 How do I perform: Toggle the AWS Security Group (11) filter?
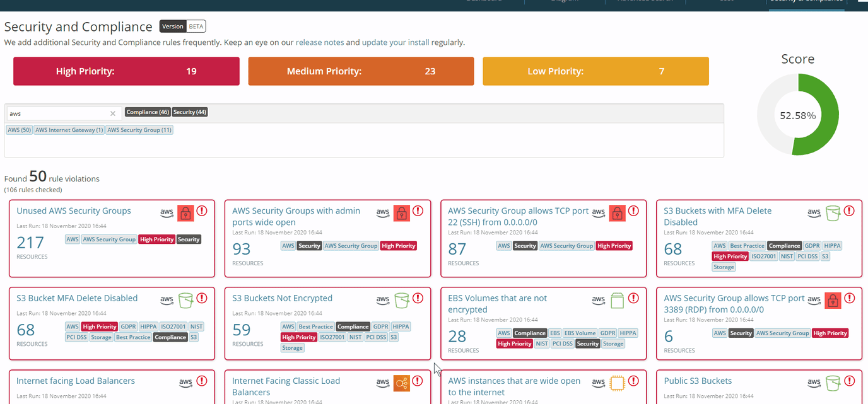(x=139, y=130)
